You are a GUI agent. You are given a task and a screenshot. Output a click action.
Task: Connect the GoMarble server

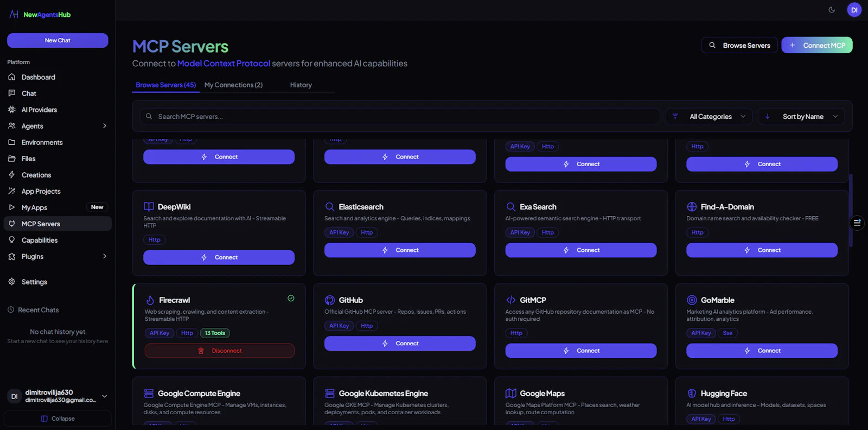(762, 351)
